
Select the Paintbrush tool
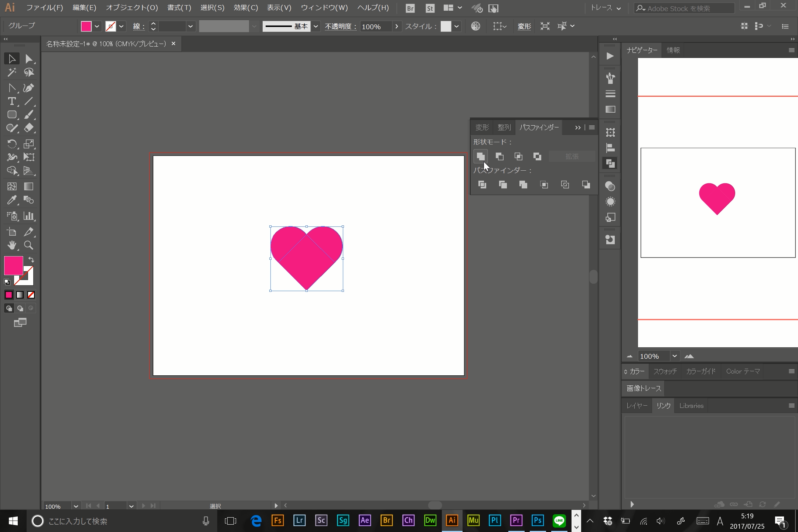click(29, 115)
